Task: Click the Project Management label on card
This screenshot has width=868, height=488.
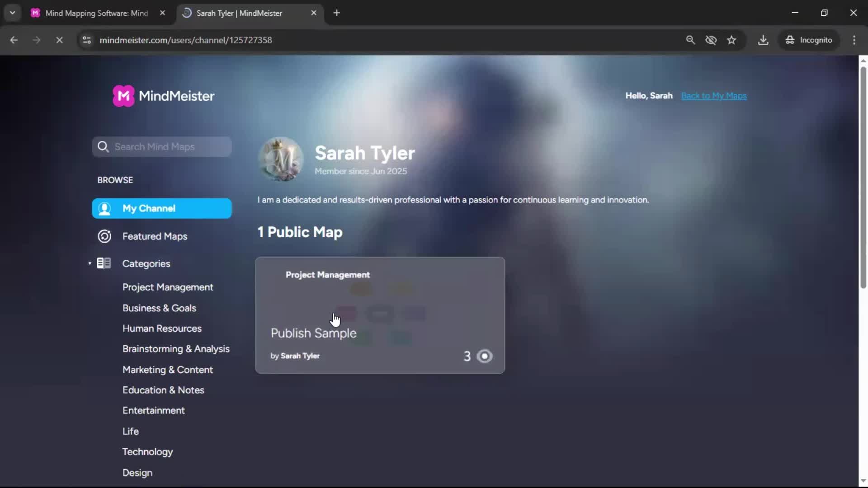Action: [327, 275]
